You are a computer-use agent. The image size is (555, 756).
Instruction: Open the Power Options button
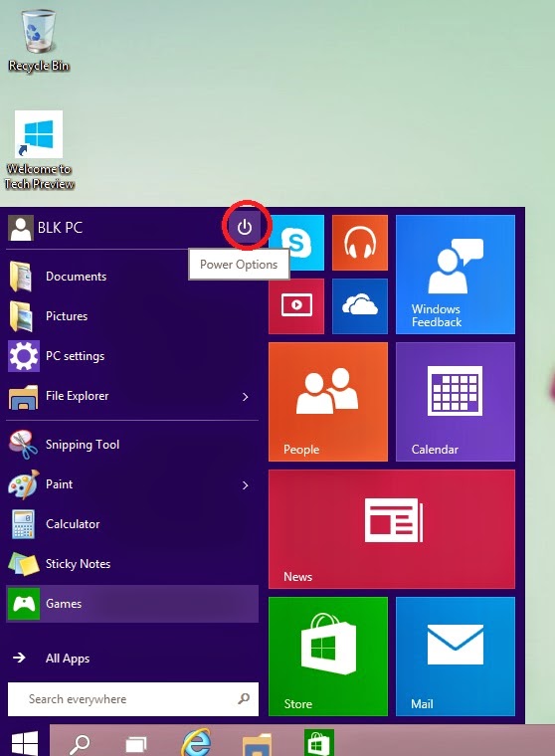(245, 227)
